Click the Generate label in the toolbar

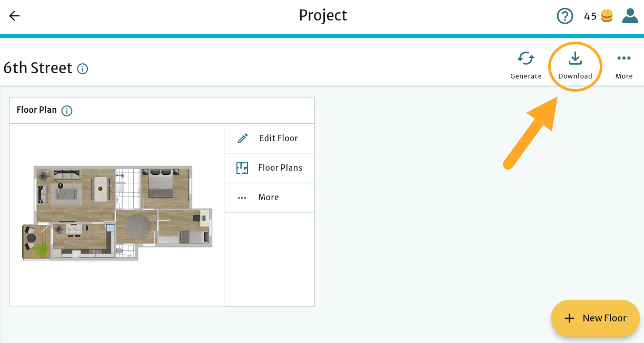click(526, 76)
